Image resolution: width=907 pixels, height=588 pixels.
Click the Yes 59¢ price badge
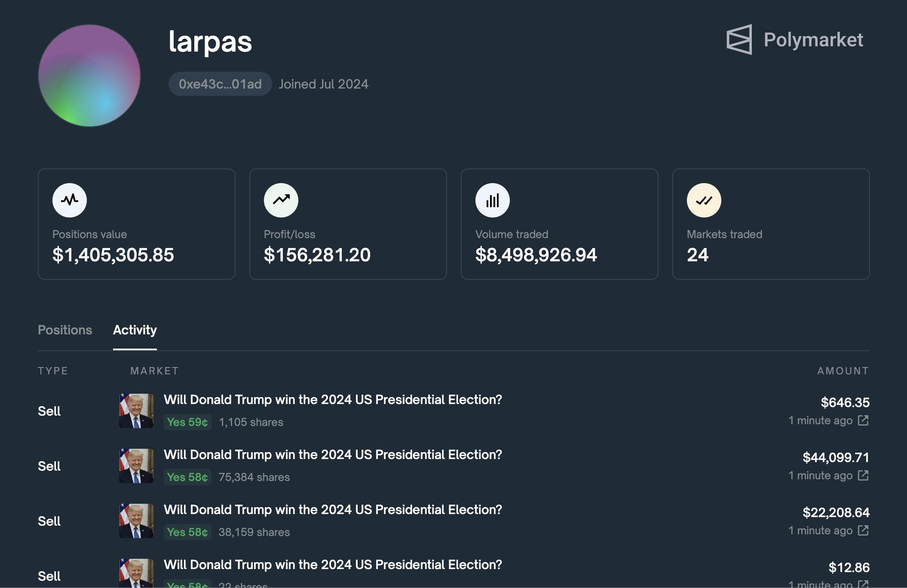[187, 422]
